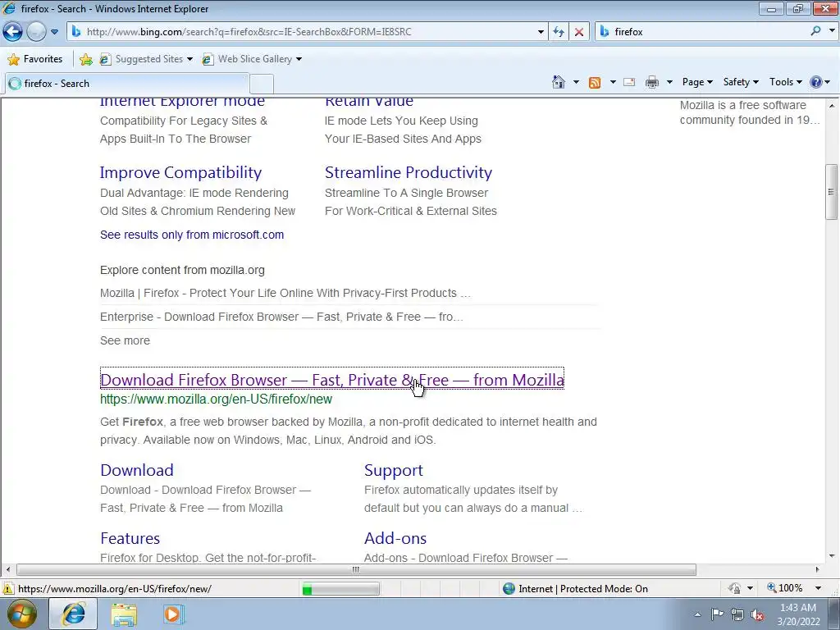
Task: Click the muted volume tray icon
Action: coord(757,614)
